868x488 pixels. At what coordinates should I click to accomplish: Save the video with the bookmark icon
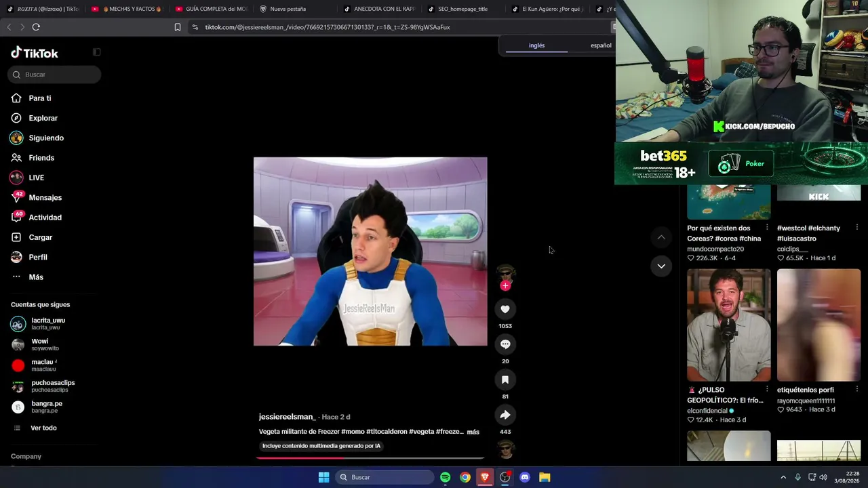[x=505, y=380]
